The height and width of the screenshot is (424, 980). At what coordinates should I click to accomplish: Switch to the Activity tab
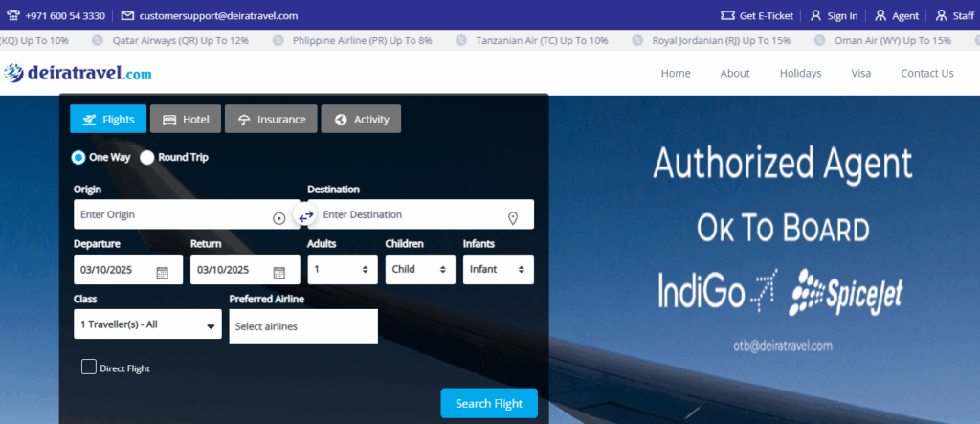(361, 119)
